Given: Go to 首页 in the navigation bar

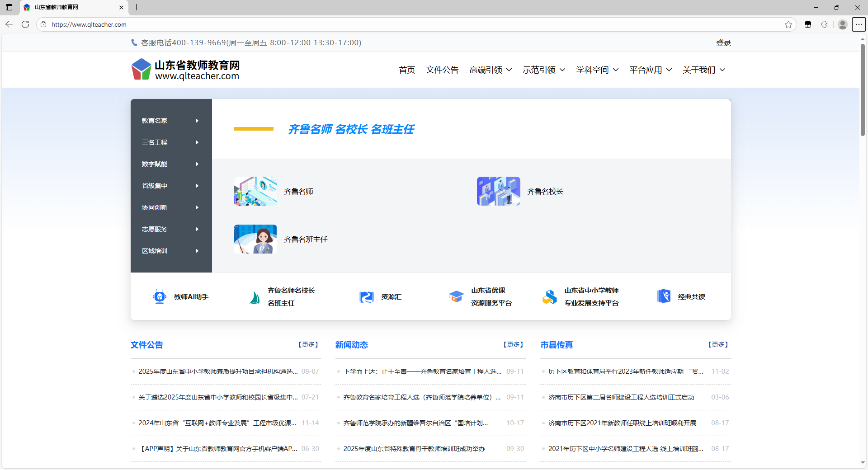Looking at the screenshot, I should pyautogui.click(x=407, y=70).
